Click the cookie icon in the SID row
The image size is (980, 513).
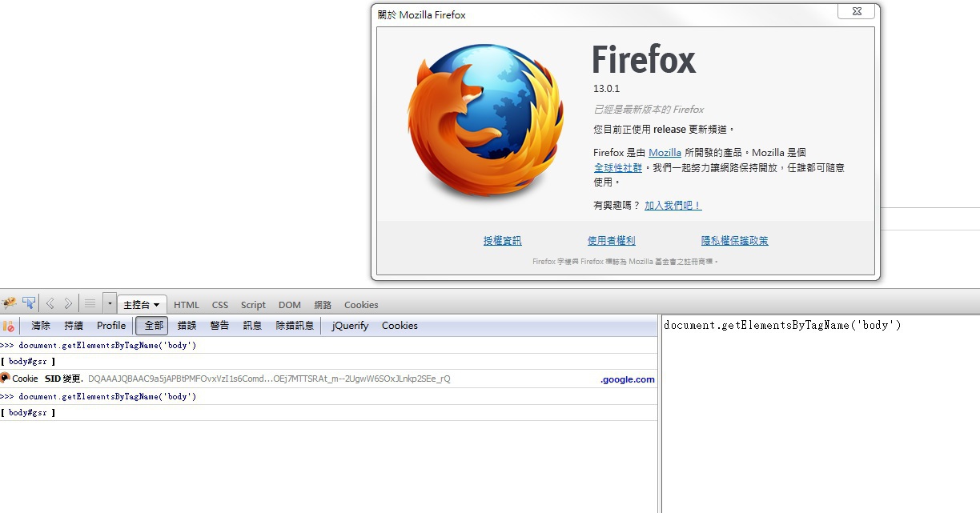pos(5,379)
